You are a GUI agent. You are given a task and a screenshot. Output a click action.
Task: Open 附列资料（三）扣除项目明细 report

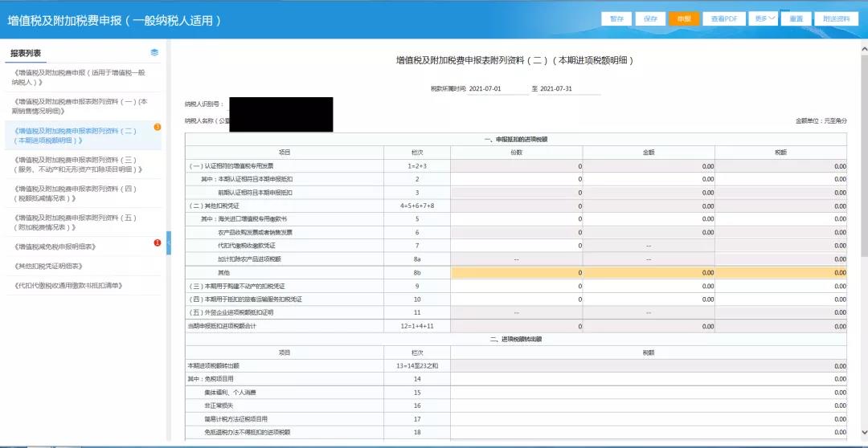79,165
